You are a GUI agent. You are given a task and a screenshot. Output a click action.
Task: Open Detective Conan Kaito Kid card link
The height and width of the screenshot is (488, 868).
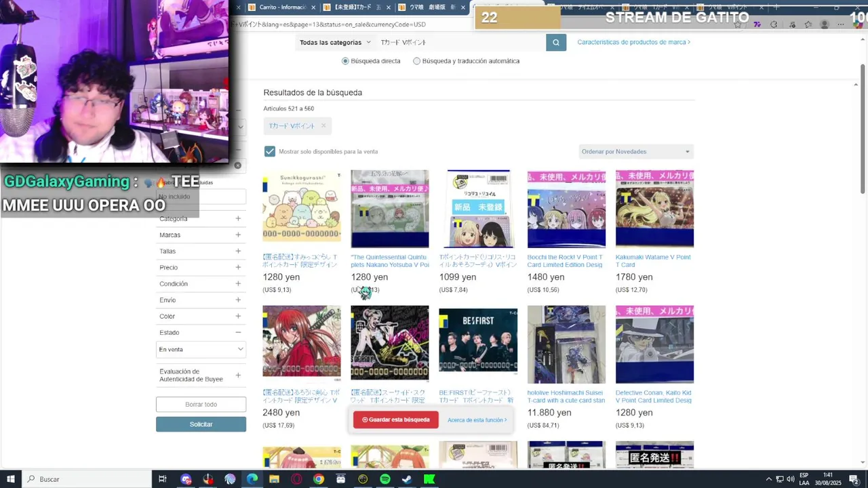pyautogui.click(x=654, y=396)
